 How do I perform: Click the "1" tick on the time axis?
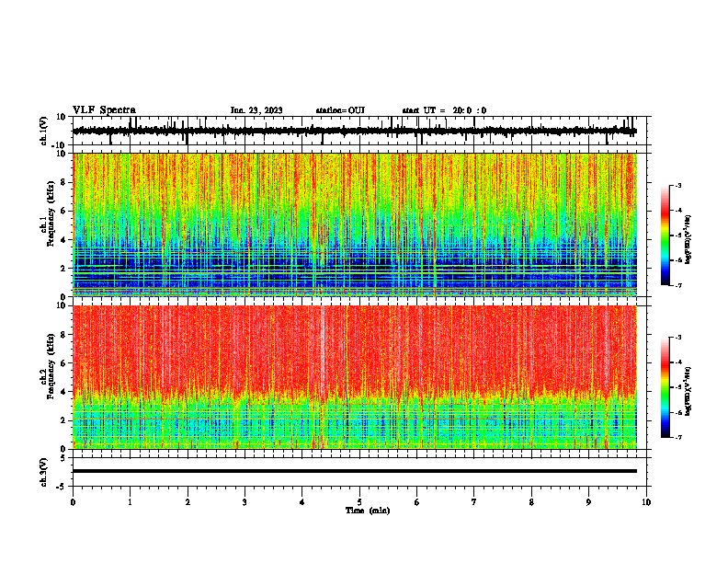[x=130, y=502]
